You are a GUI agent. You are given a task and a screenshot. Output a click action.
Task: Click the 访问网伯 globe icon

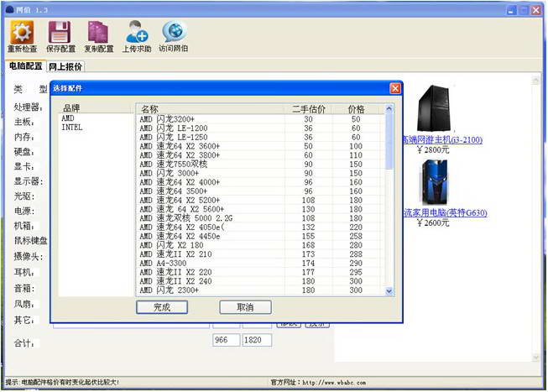[x=174, y=31]
